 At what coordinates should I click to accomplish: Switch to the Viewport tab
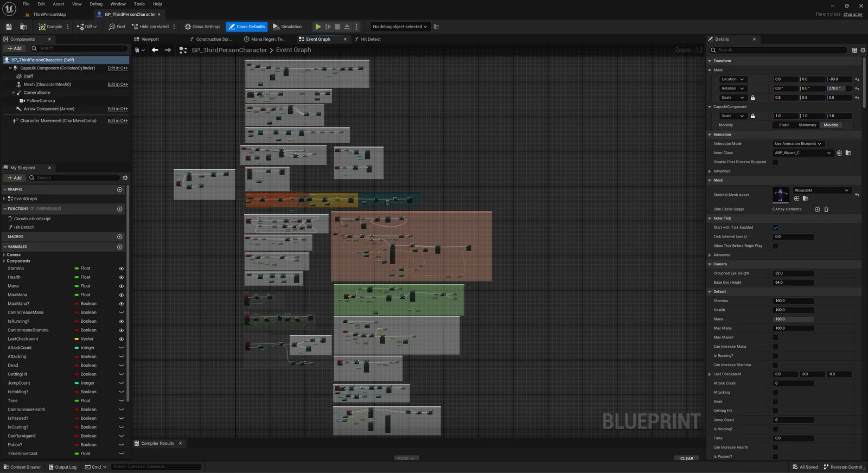pos(150,39)
